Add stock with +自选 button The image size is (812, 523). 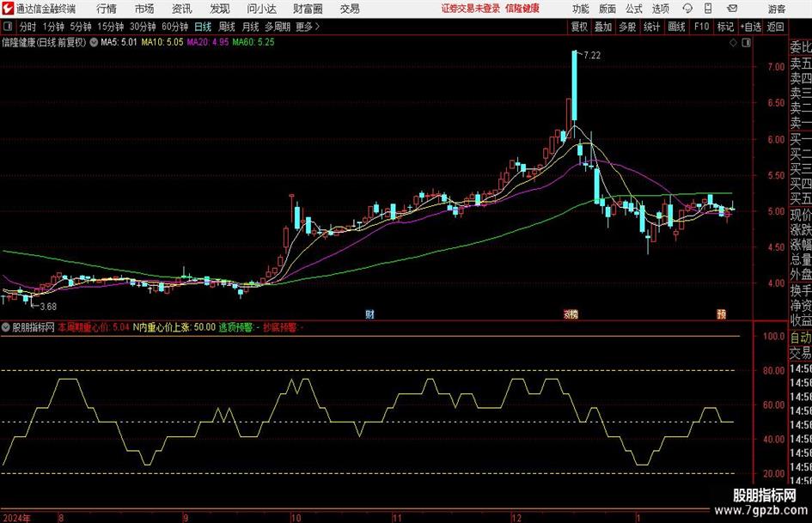tap(751, 27)
